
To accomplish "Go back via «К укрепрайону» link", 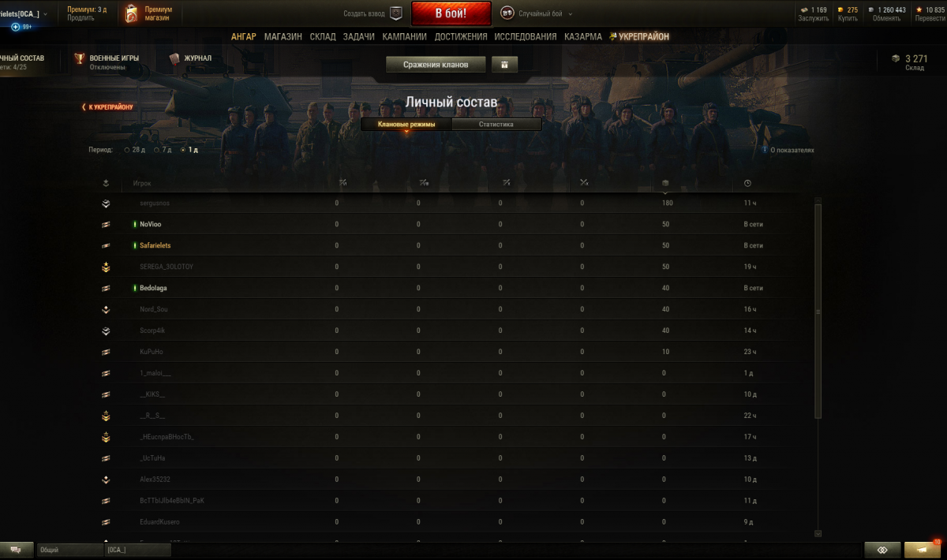I will (x=107, y=106).
